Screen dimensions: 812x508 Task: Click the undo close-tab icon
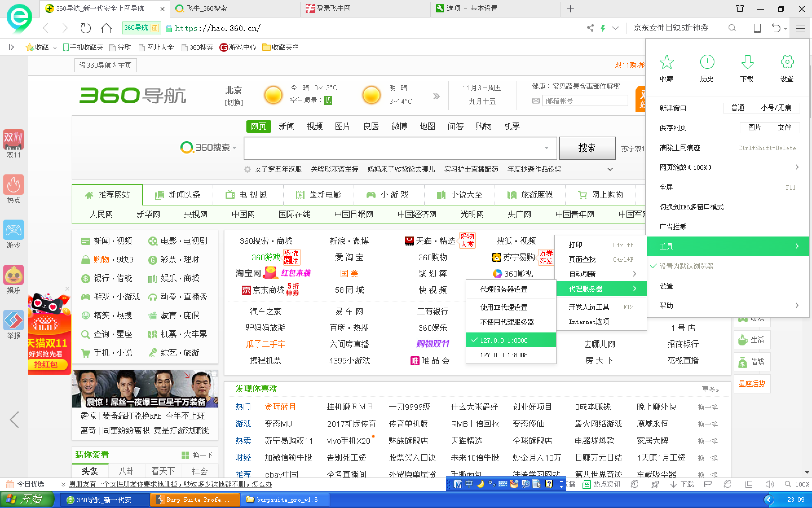click(x=776, y=28)
